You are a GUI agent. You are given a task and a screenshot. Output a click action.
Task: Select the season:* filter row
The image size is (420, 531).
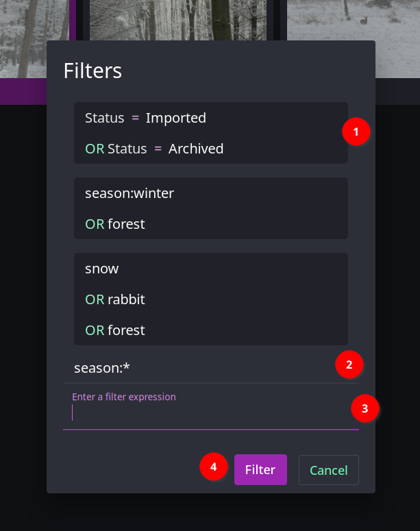click(x=210, y=368)
